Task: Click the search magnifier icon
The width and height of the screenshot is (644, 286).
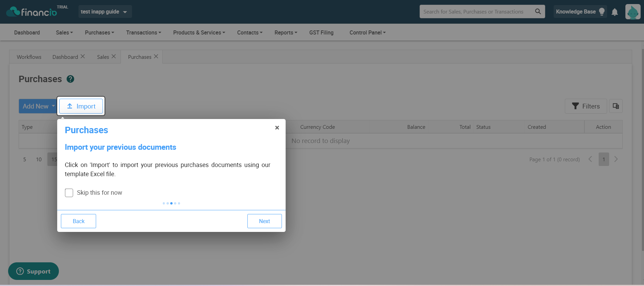Action: click(538, 11)
